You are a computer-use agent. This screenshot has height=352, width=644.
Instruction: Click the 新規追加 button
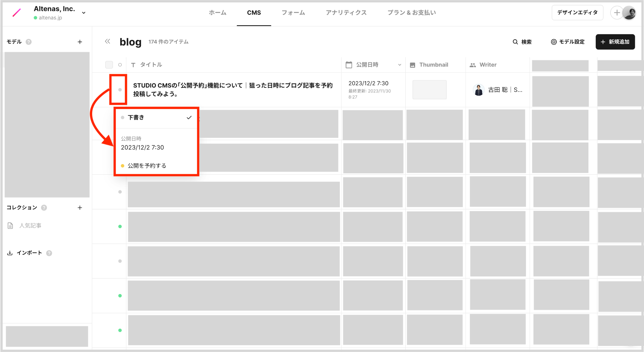point(615,42)
